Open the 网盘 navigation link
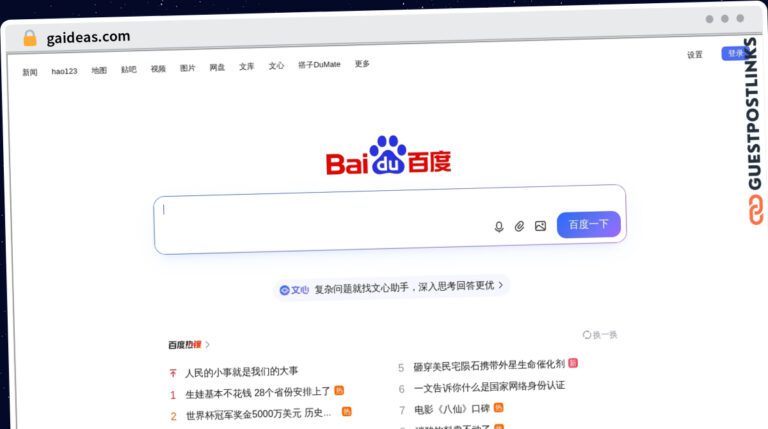The image size is (768, 429). point(217,68)
